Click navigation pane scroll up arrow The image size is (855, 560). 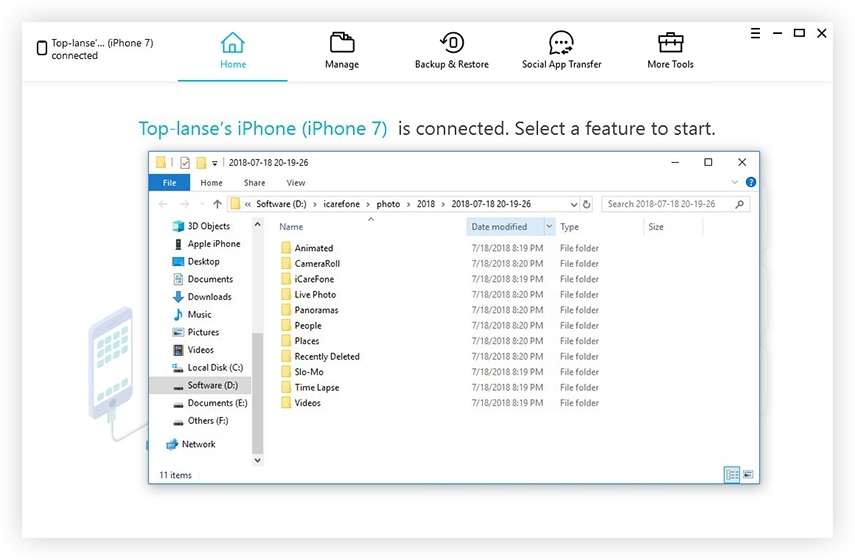[257, 224]
